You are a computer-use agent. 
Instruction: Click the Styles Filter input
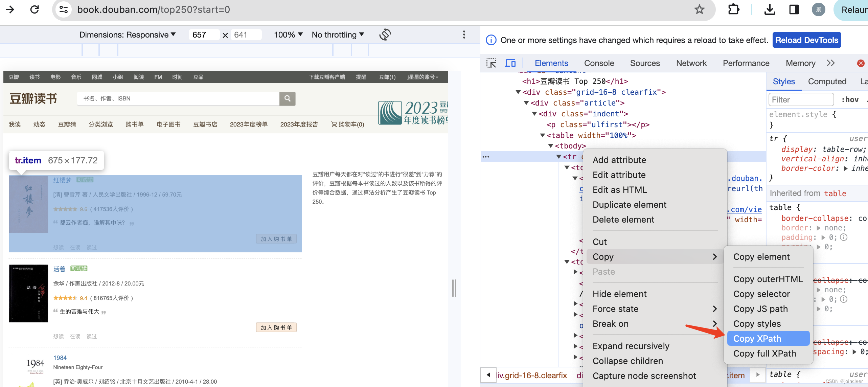[x=801, y=100]
